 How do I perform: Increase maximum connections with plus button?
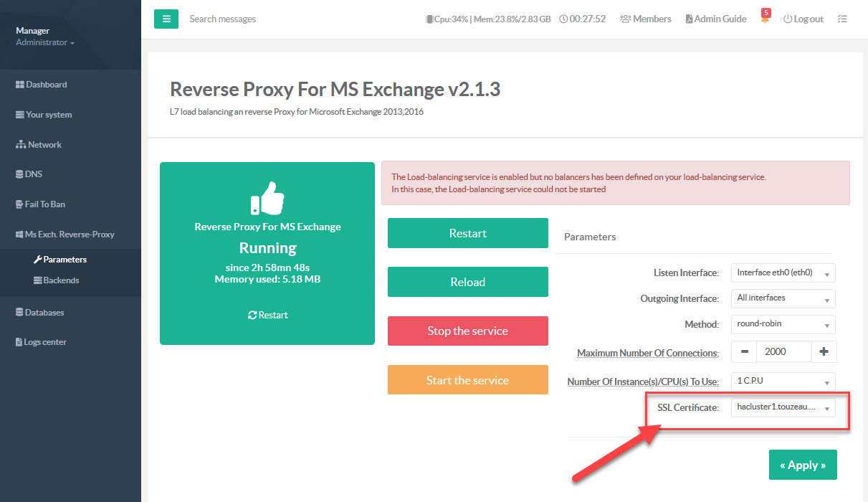pos(824,351)
